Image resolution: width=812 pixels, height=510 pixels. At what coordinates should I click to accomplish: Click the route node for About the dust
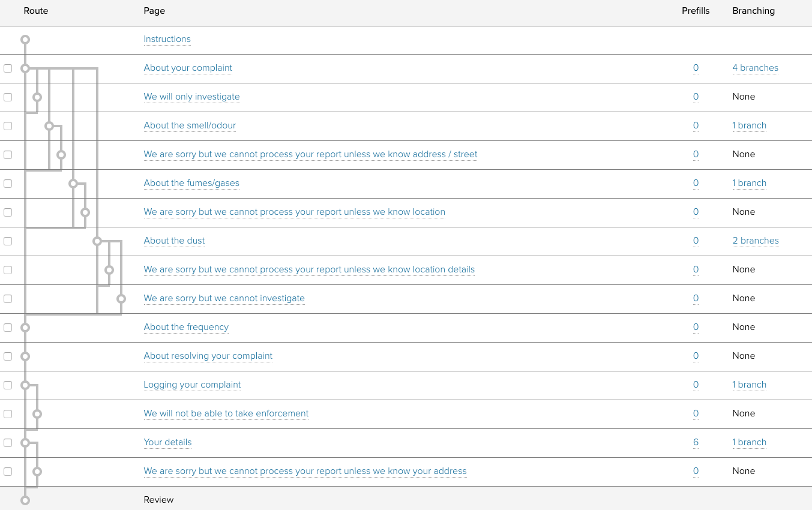(97, 241)
